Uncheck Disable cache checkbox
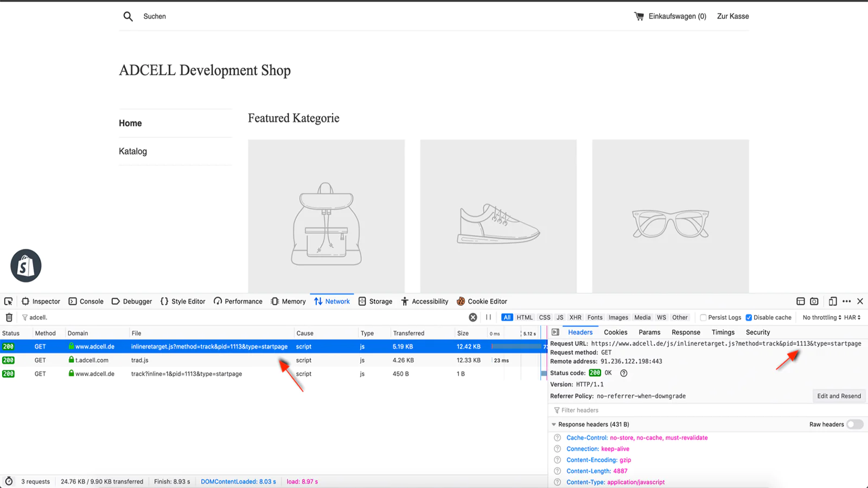The image size is (868, 488). pos(749,318)
